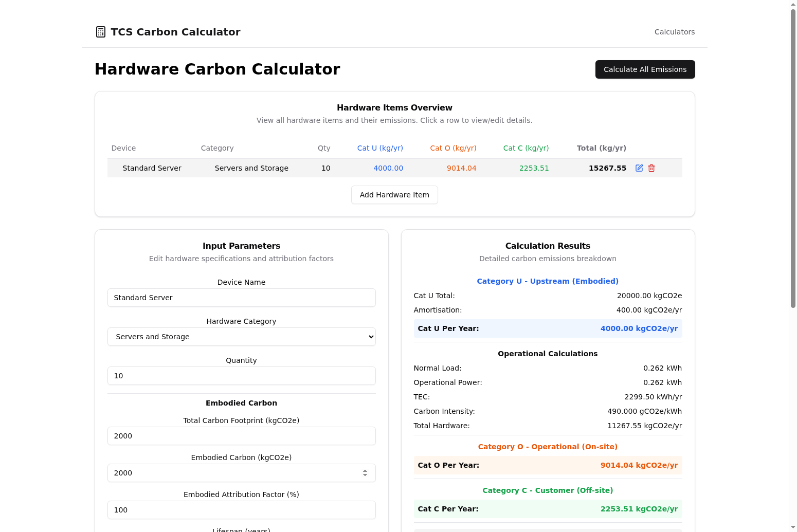Click the calculator icon in the header

[x=100, y=31]
